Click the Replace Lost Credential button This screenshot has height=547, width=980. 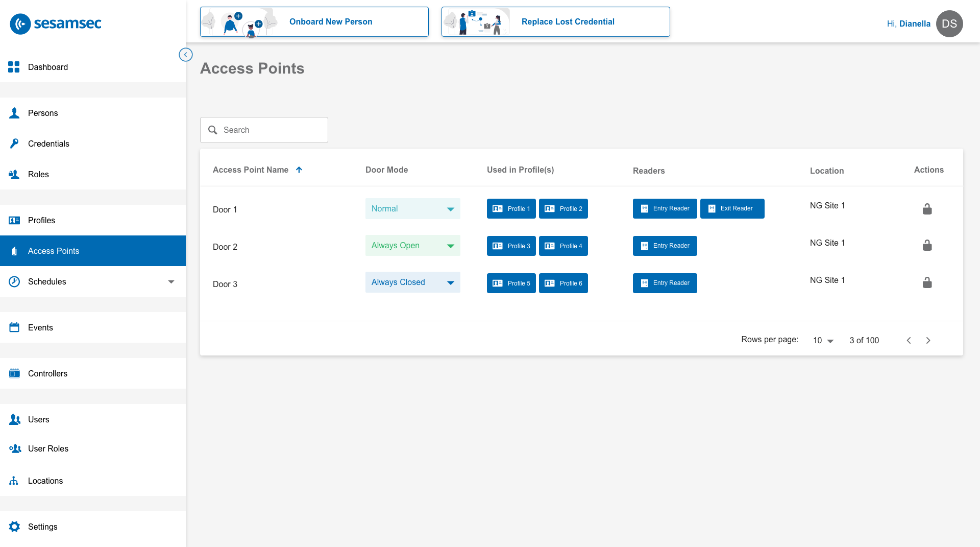click(x=555, y=22)
